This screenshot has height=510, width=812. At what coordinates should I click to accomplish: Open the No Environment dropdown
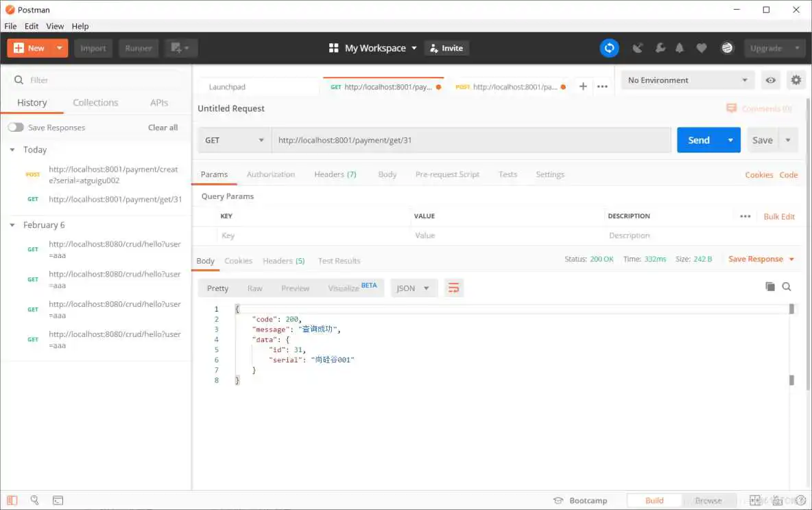pyautogui.click(x=686, y=80)
